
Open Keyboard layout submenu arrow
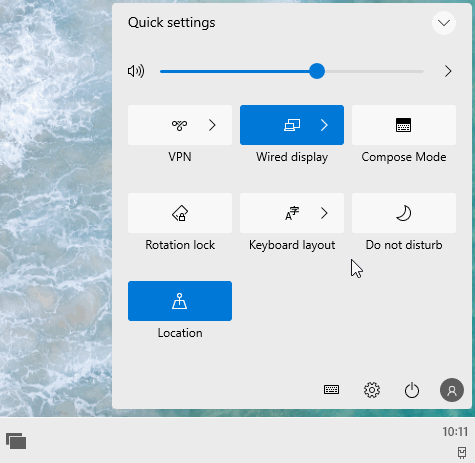324,213
